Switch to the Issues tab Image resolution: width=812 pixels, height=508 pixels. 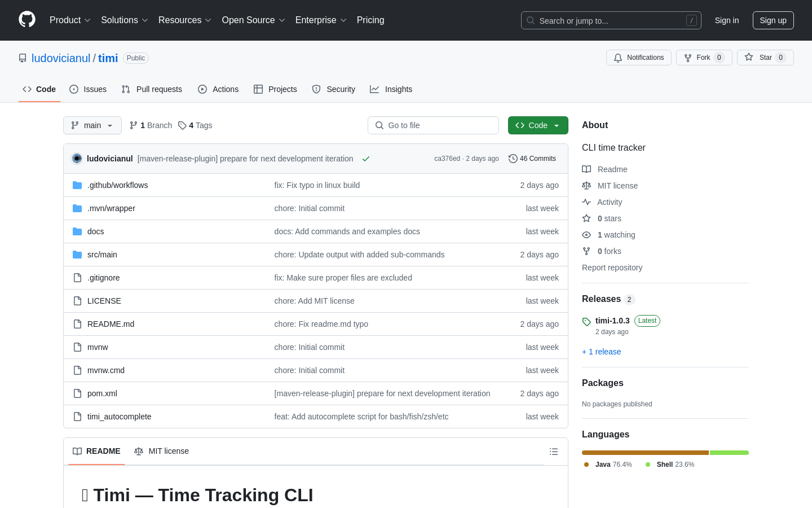click(88, 89)
